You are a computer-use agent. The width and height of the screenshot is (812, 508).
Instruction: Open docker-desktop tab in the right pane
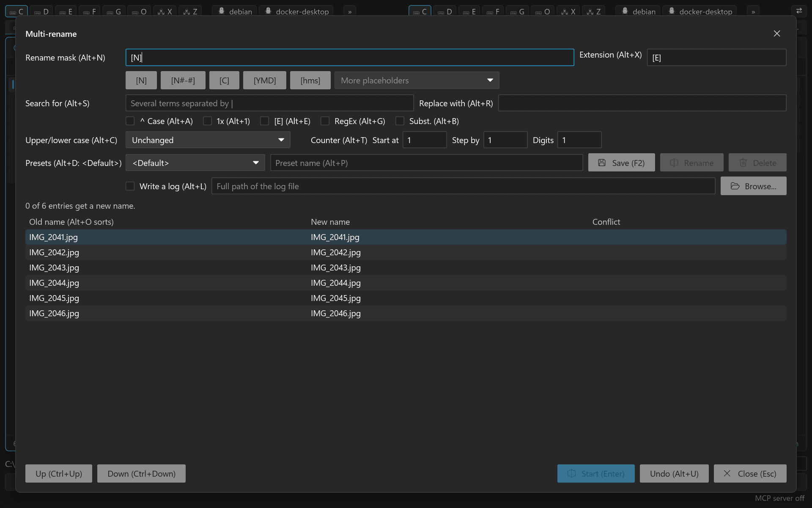coord(700,11)
